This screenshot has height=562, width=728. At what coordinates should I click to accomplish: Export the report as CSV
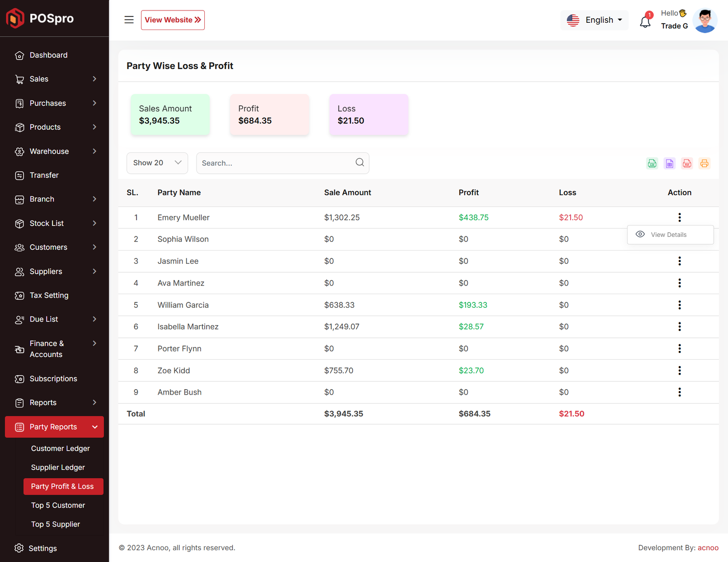click(x=652, y=163)
